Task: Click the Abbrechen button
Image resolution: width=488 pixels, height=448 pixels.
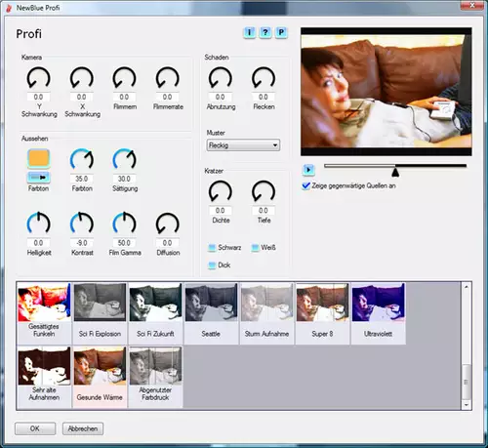Action: pos(83,428)
